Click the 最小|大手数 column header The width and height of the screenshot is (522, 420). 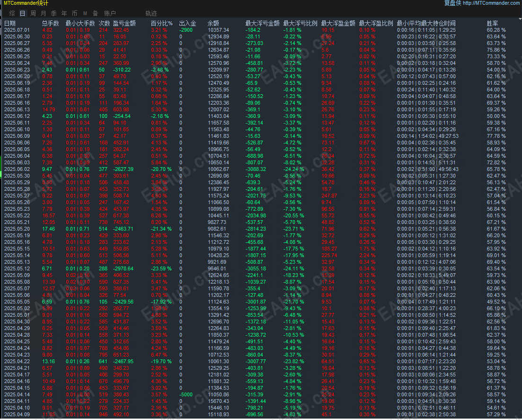click(x=80, y=23)
